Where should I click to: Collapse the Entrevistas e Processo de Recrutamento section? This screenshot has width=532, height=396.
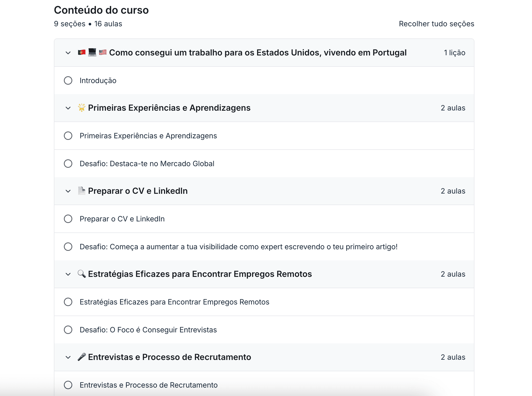coord(68,357)
